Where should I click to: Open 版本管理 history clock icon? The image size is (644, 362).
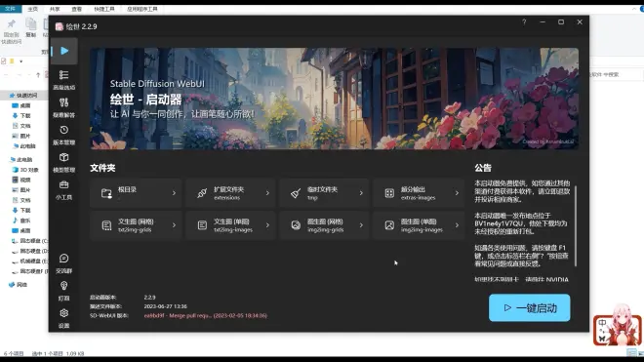pyautogui.click(x=63, y=135)
